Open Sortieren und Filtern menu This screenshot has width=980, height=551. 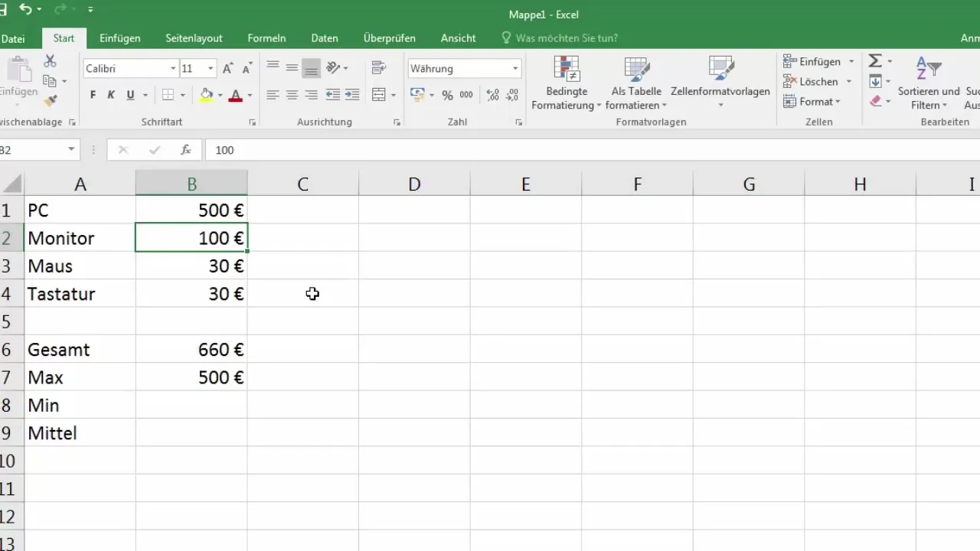click(929, 83)
